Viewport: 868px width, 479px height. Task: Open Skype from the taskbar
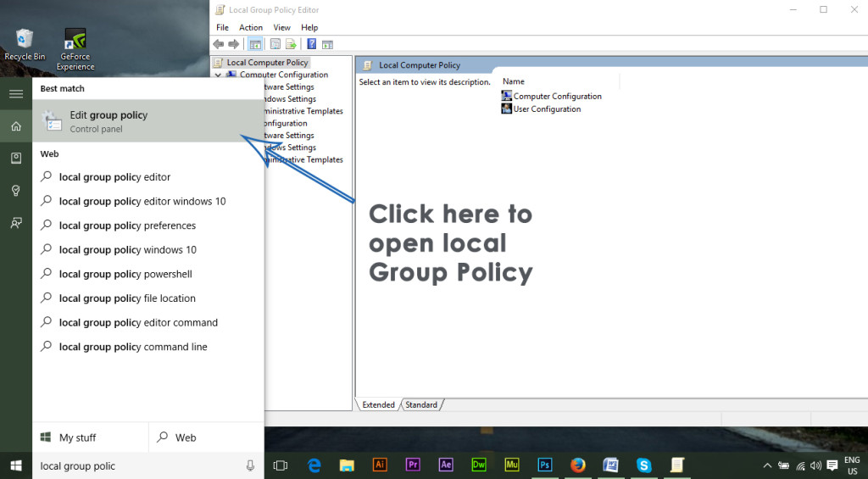pos(644,465)
